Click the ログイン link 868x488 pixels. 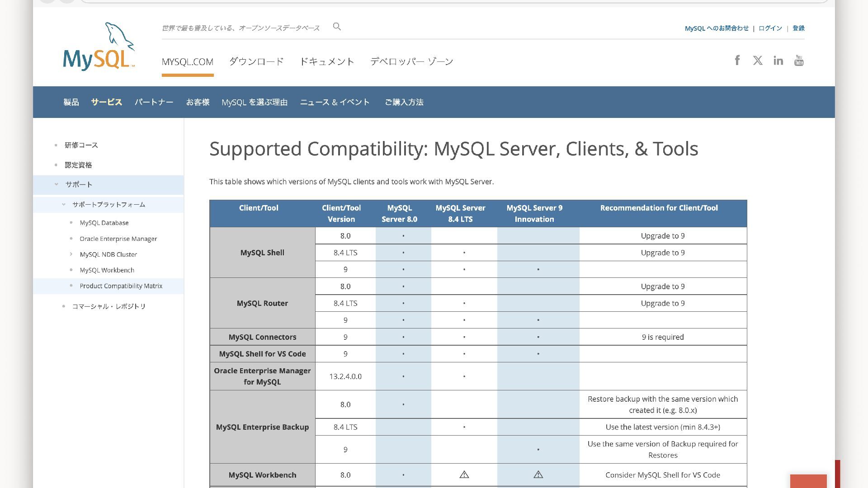click(770, 28)
